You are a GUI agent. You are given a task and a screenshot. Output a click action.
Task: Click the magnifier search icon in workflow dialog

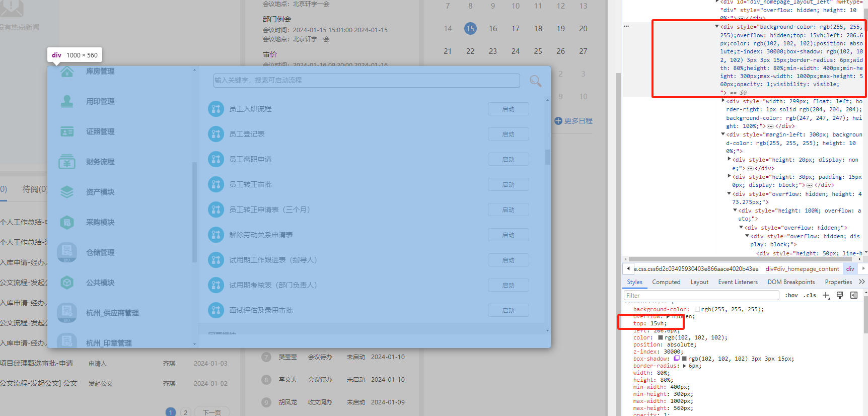click(535, 81)
